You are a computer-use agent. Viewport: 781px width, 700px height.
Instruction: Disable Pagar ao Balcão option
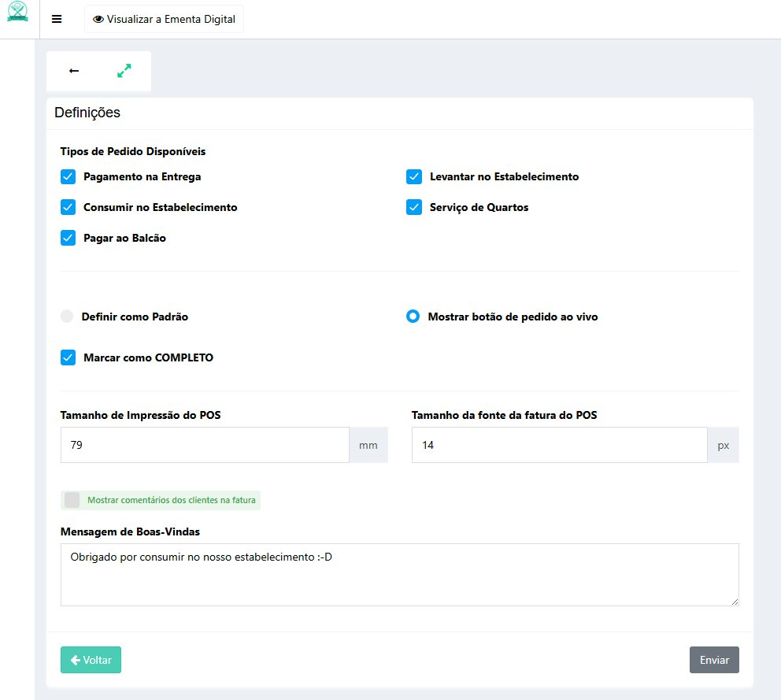[x=68, y=239]
